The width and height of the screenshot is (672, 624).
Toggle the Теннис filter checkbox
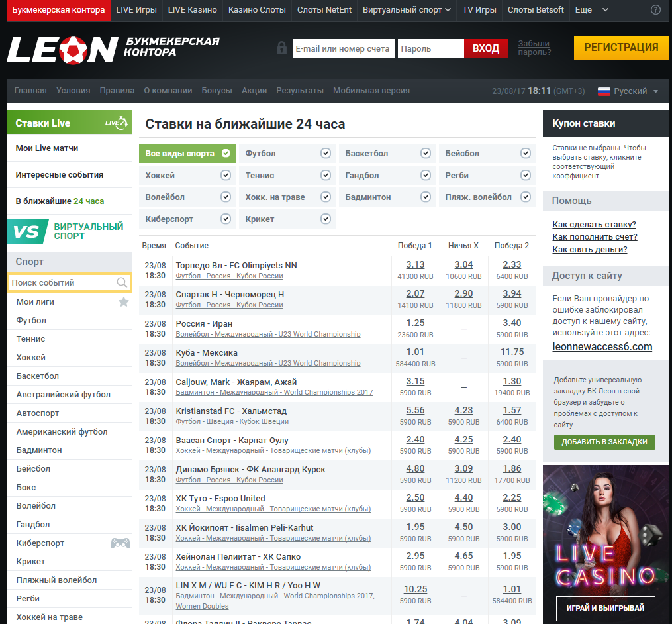(325, 175)
